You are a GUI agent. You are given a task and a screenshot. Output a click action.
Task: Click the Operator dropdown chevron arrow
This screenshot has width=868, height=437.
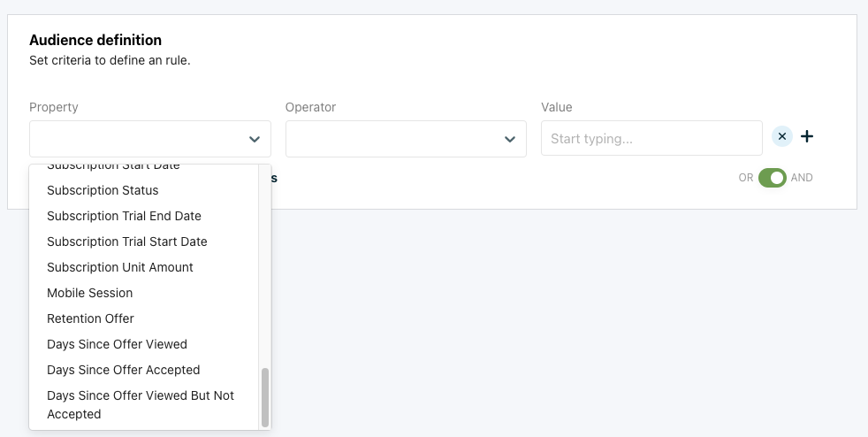(x=510, y=140)
